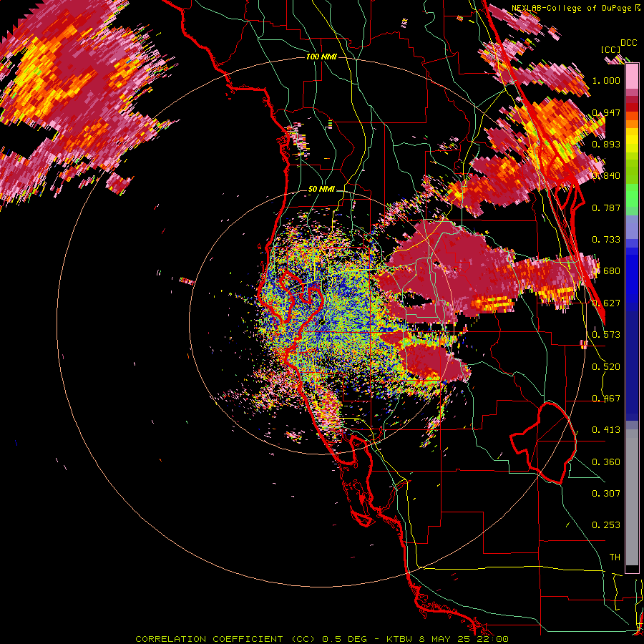Select the 0.840 legend value

[x=606, y=176]
